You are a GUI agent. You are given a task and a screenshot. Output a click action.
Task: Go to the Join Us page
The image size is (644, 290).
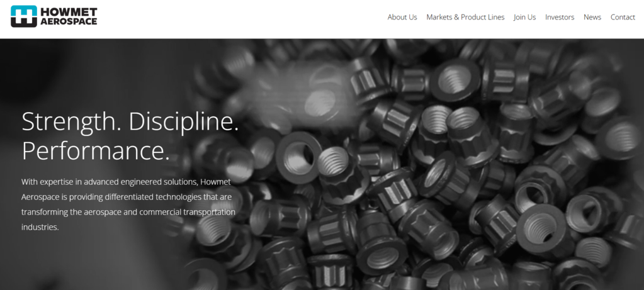(524, 17)
